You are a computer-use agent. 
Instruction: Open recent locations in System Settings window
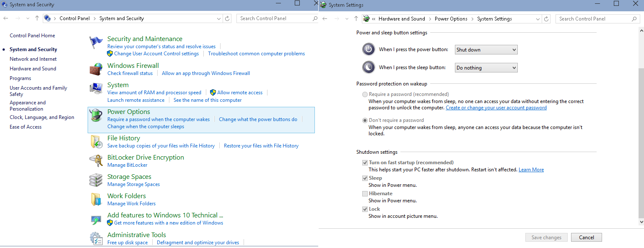(347, 19)
